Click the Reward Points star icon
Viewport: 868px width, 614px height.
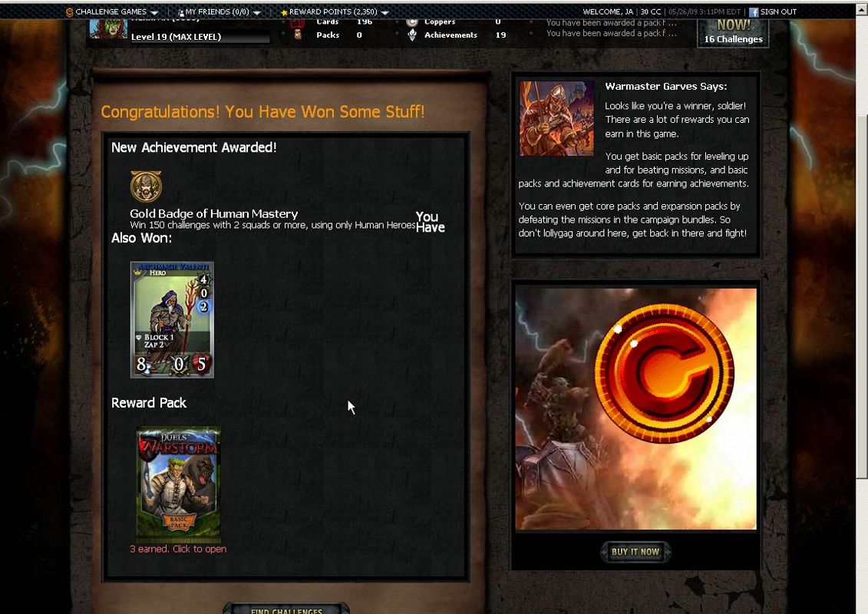pyautogui.click(x=284, y=12)
